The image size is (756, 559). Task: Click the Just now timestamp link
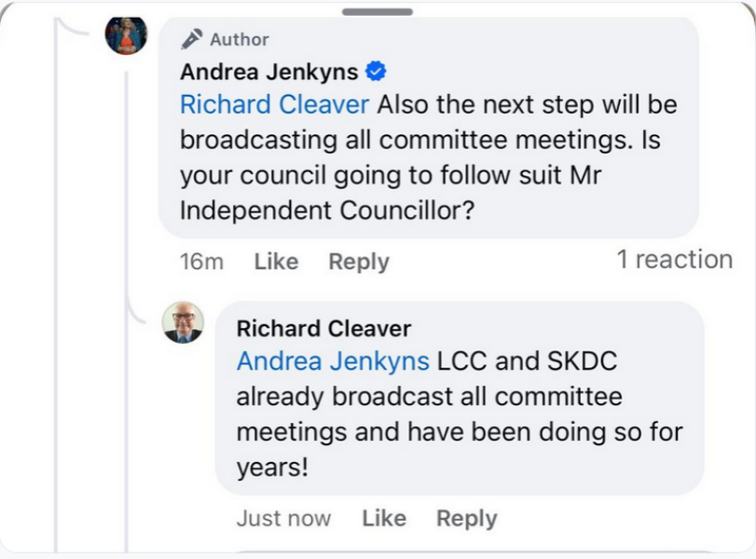[283, 518]
